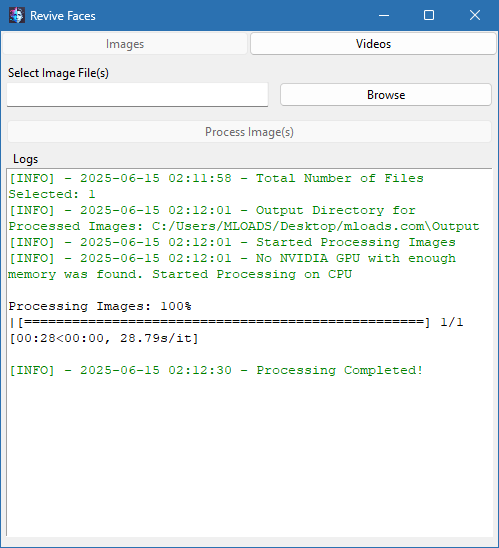Viewport: 499px width, 548px height.
Task: Start processing with Process Image(s) button
Action: (x=249, y=132)
